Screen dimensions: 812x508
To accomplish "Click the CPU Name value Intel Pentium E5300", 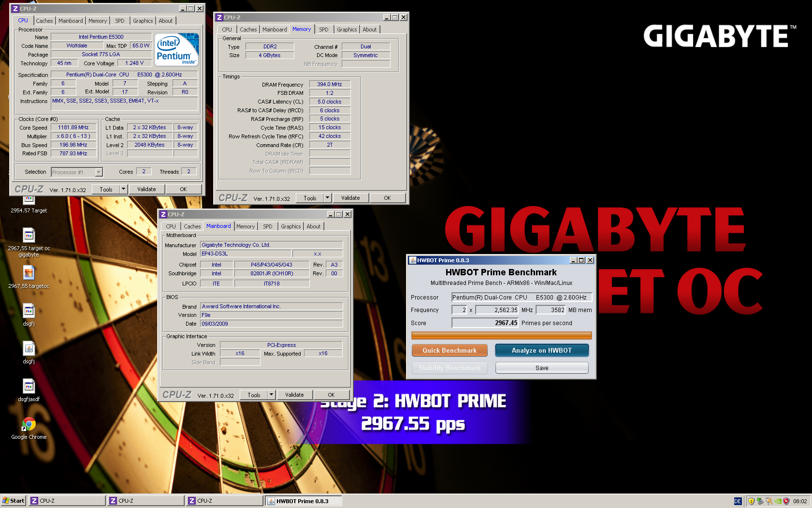I will tap(101, 37).
